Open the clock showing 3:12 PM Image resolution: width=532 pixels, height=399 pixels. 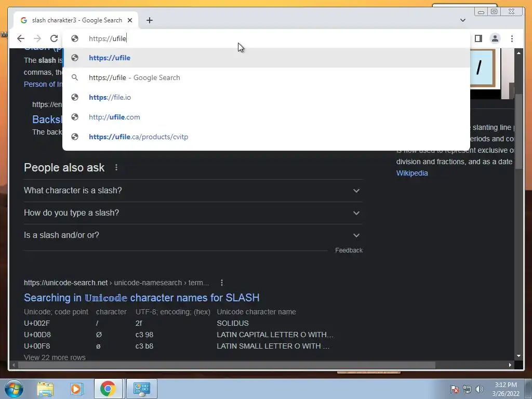click(x=506, y=389)
